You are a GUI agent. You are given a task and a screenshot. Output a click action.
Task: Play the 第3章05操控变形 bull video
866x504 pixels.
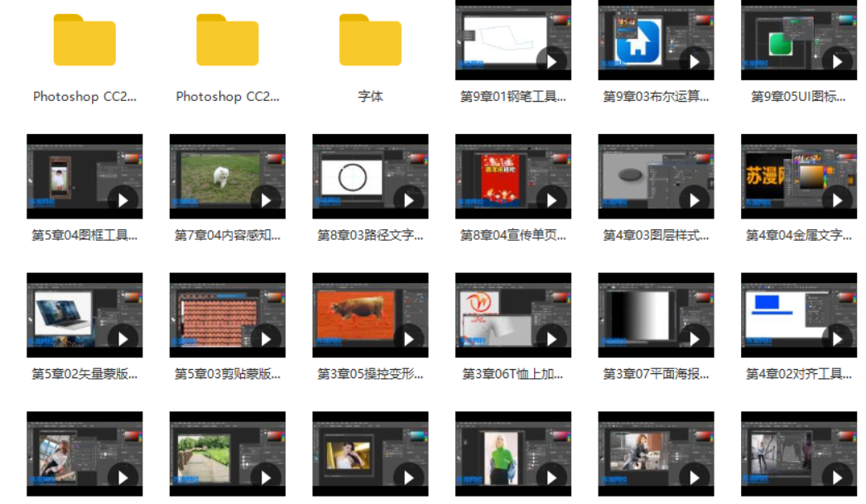pos(408,338)
